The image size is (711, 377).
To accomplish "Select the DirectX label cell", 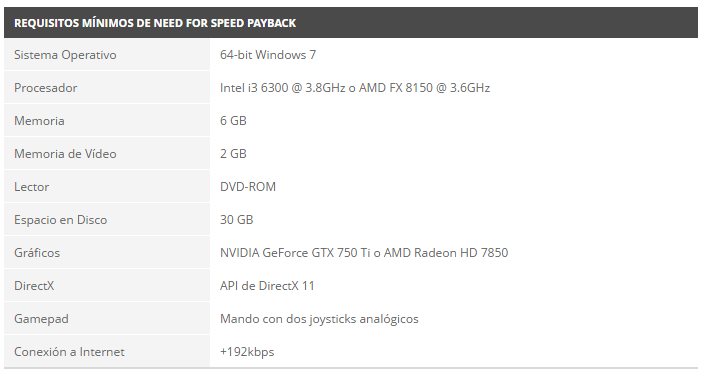I will pyautogui.click(x=107, y=286).
